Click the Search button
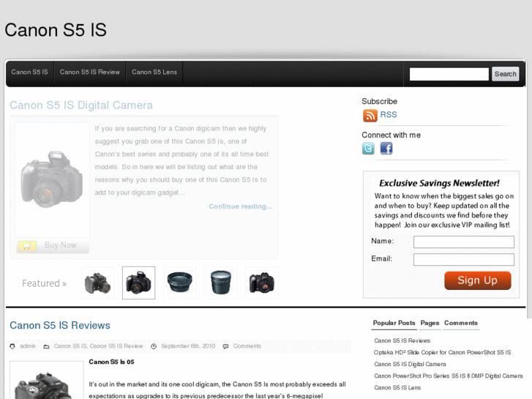 pyautogui.click(x=505, y=74)
